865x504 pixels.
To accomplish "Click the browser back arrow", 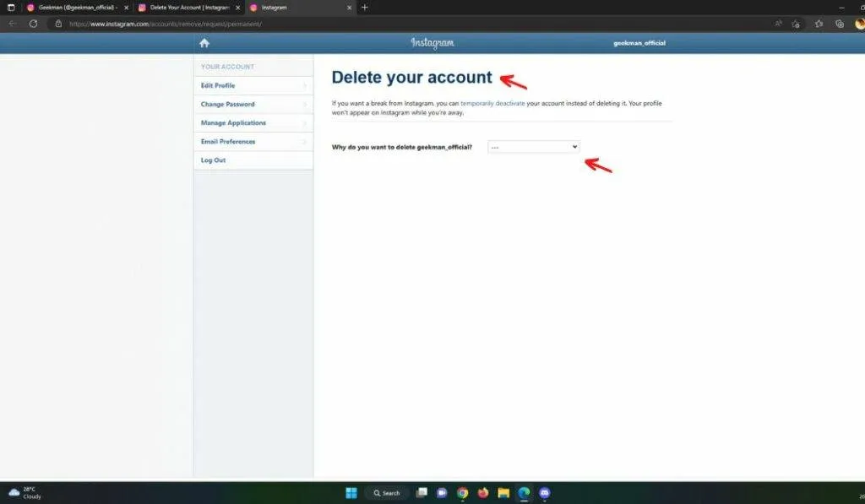I will tap(12, 24).
